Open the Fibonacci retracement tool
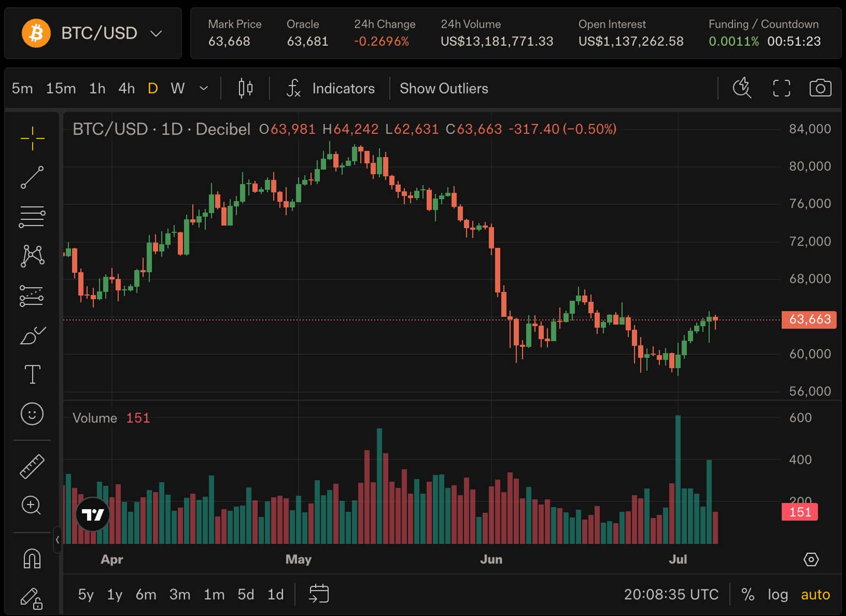 [x=32, y=217]
